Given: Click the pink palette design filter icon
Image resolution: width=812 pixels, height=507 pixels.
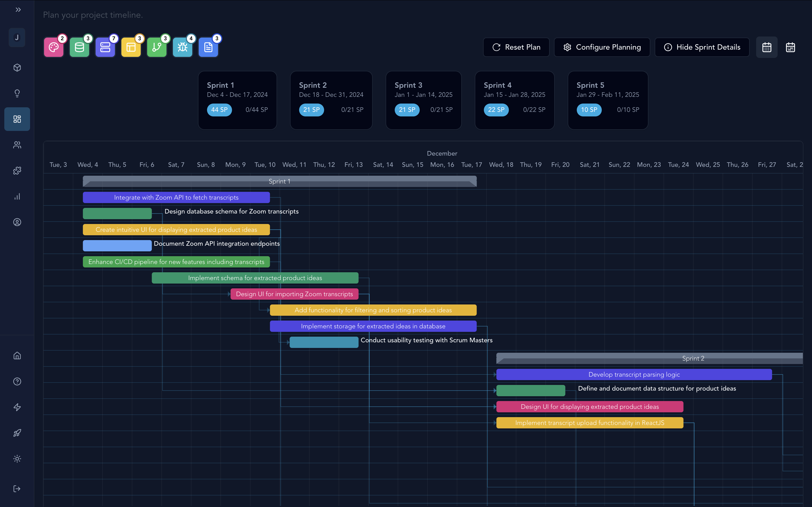Looking at the screenshot, I should point(54,47).
